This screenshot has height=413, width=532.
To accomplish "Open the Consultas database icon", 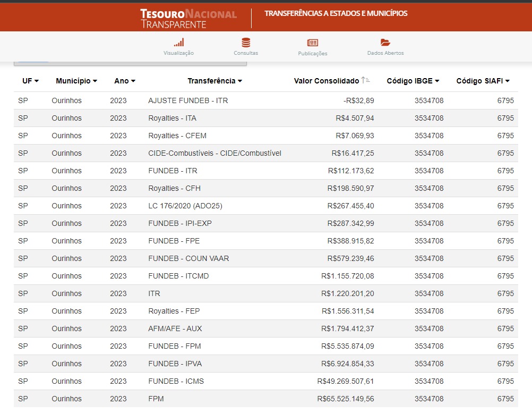I will 246,43.
